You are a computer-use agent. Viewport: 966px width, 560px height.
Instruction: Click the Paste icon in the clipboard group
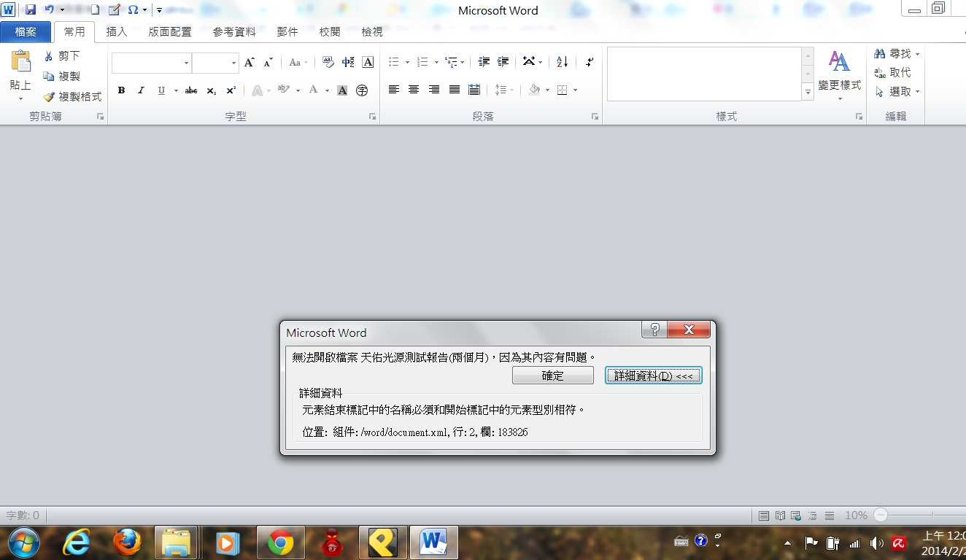point(20,64)
